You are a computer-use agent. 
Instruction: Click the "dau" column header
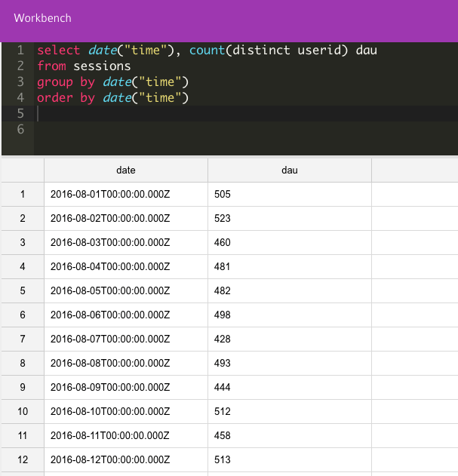(290, 170)
